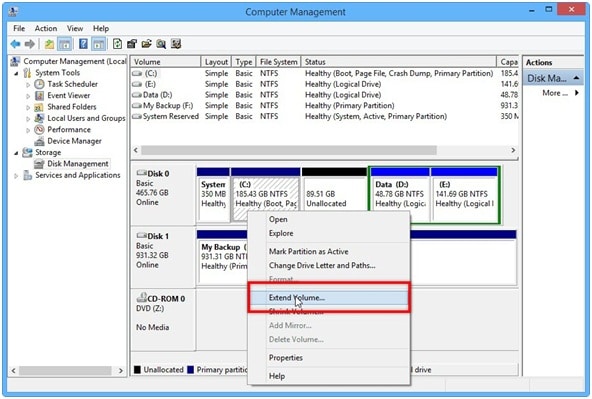Expand the Shared Folders node
592x399 pixels.
(x=28, y=107)
